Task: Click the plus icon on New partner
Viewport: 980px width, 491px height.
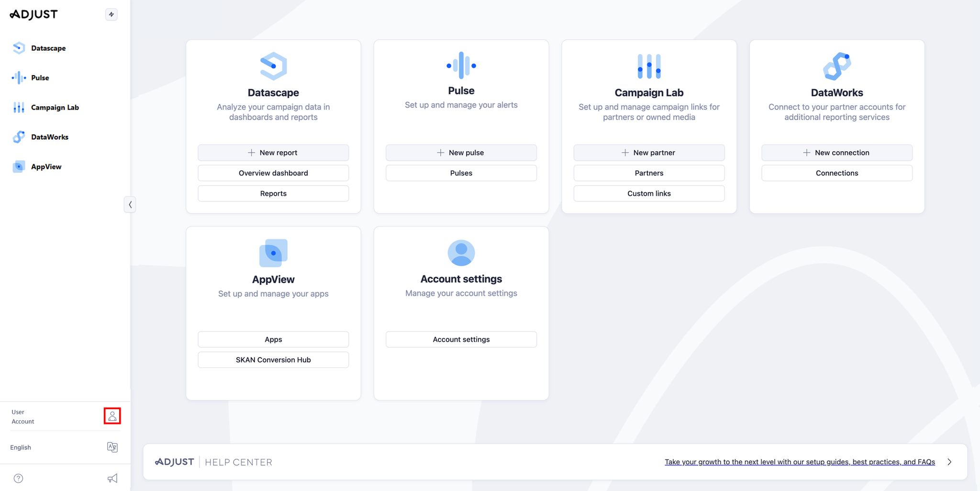Action: (x=625, y=153)
